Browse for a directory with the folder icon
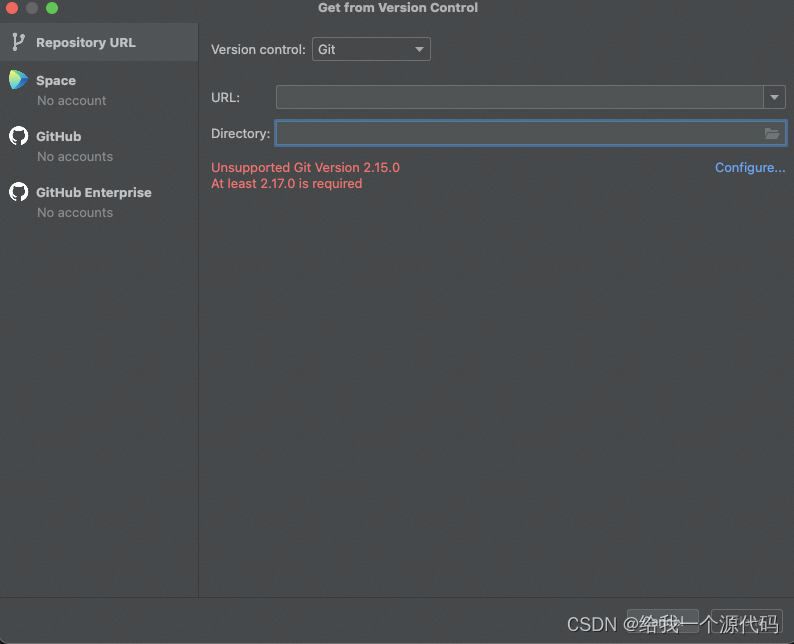This screenshot has width=794, height=644. click(772, 133)
